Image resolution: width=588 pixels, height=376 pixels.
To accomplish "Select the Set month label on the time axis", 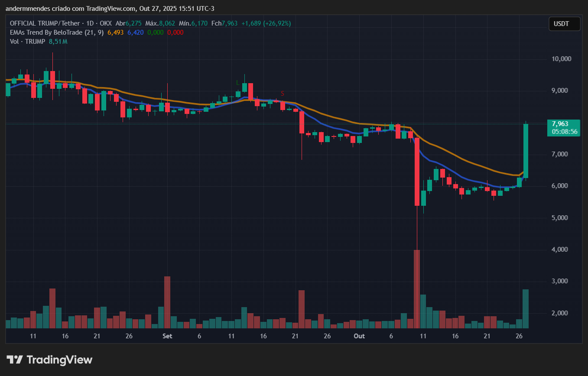I will tap(167, 336).
